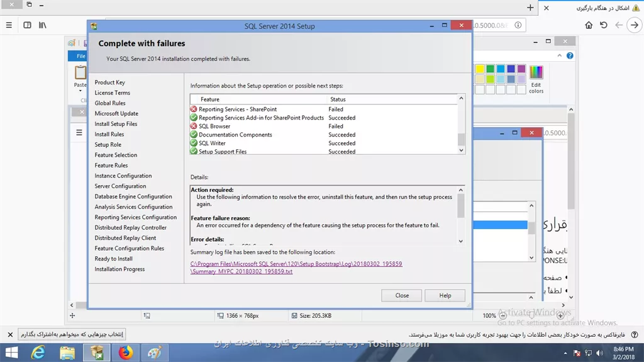Screen dimensions: 644x362
Task: Reload the page in Firefox
Action: (603, 25)
